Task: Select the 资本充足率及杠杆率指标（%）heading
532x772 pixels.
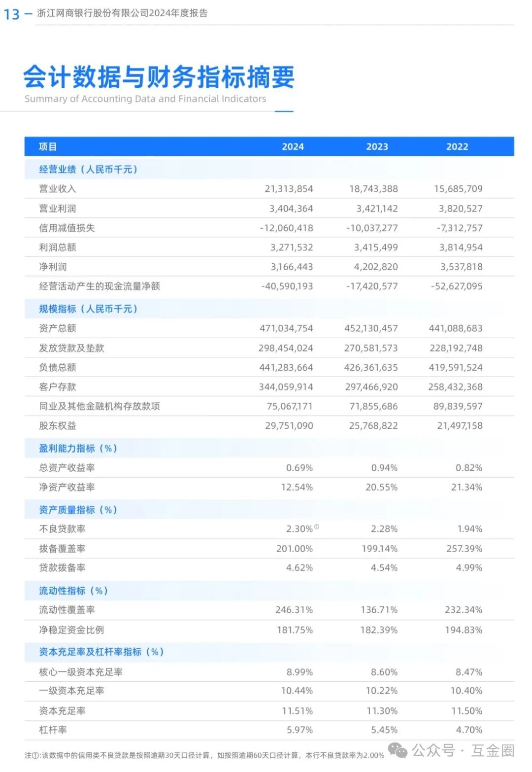Action: [x=101, y=652]
